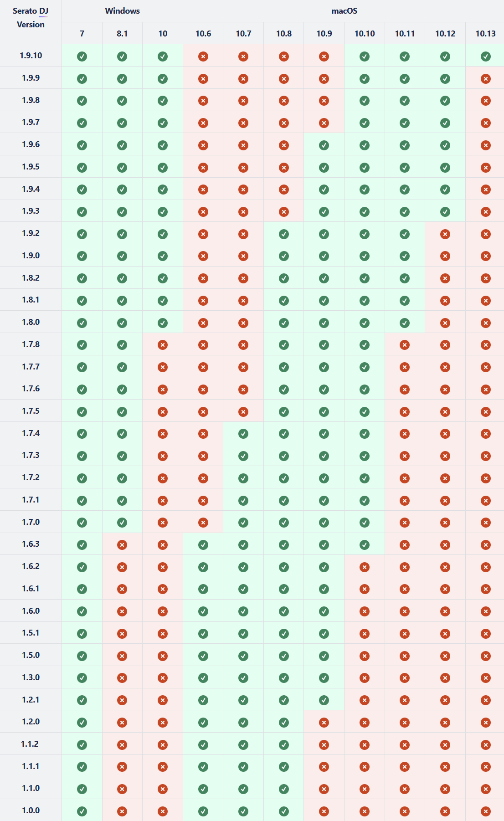Image resolution: width=504 pixels, height=821 pixels.
Task: Click the green check for 1.0.0 on macOS 10.8
Action: tap(284, 811)
